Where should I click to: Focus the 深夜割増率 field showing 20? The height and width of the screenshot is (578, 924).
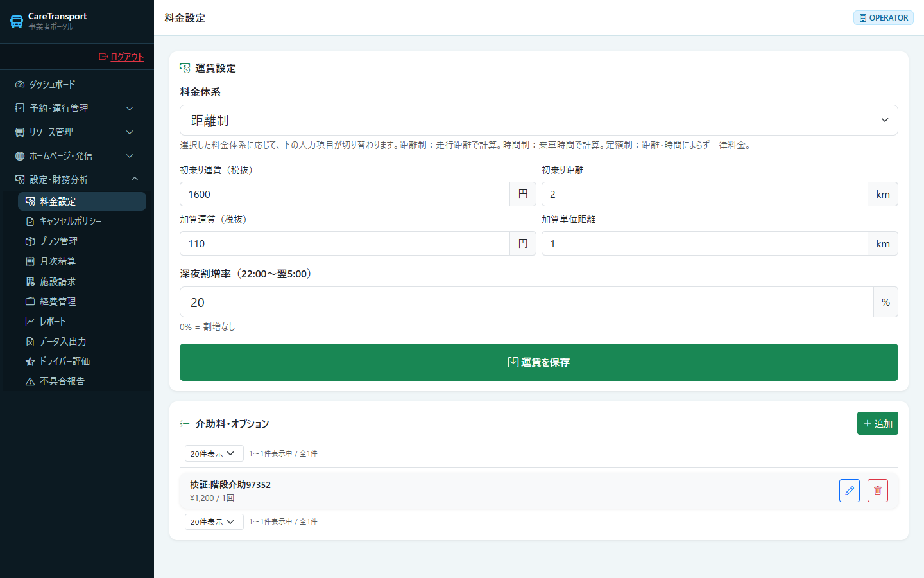click(526, 302)
